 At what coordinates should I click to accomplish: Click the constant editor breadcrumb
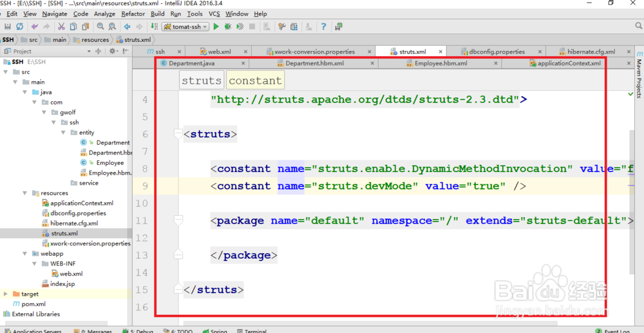(x=256, y=81)
